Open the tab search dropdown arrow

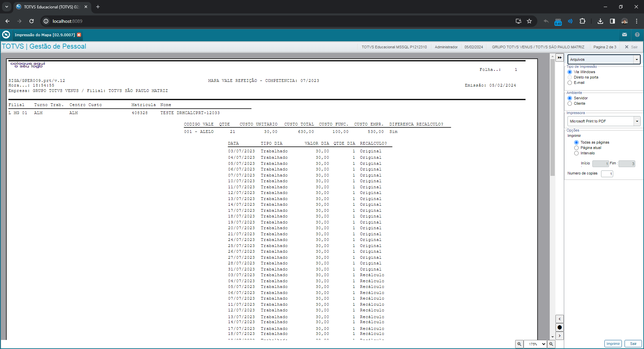7,7
